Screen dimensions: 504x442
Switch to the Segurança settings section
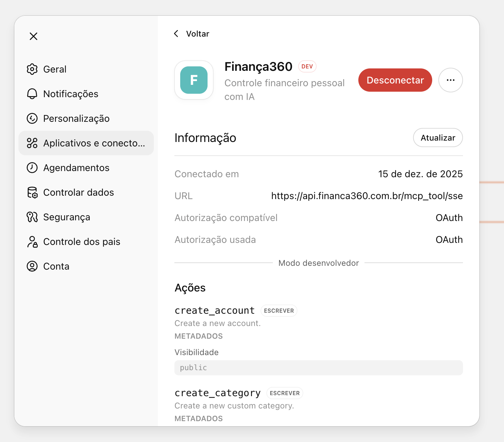point(67,217)
